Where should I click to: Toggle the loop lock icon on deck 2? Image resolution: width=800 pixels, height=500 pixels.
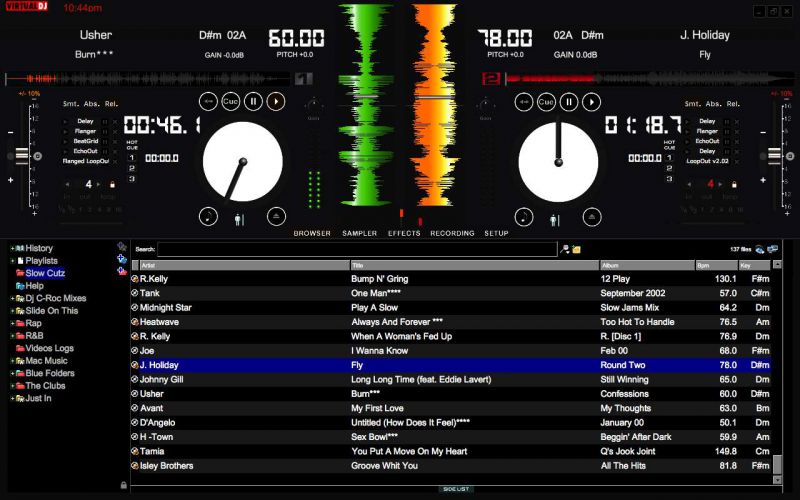[734, 184]
